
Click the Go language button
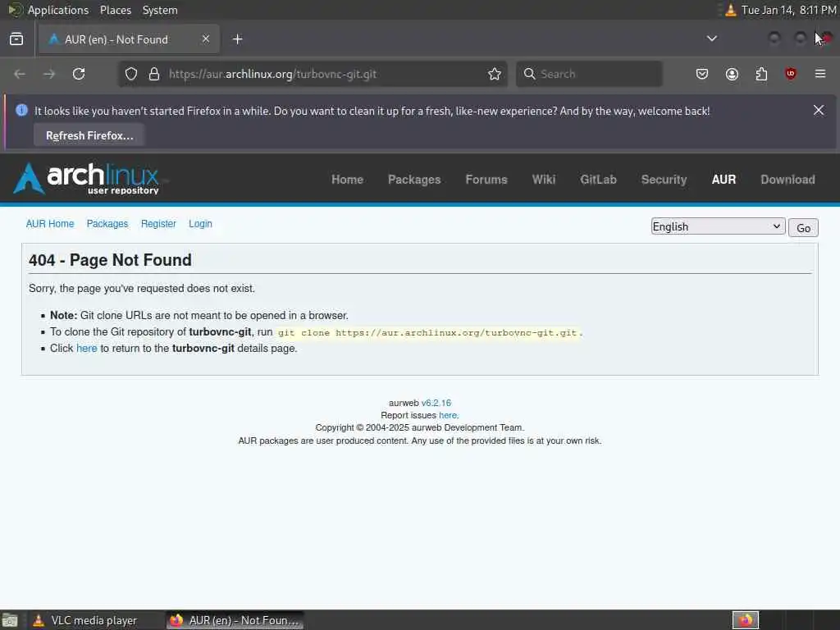803,228
